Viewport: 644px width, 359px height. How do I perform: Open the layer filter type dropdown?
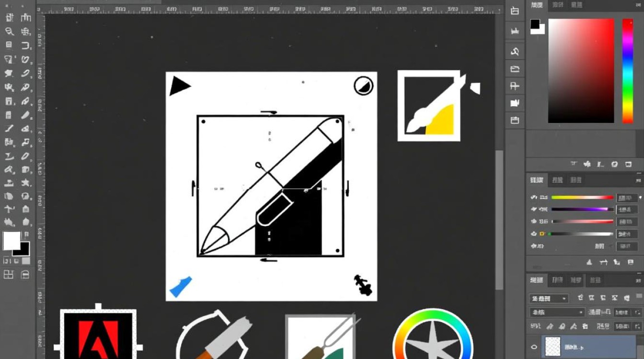pos(549,298)
